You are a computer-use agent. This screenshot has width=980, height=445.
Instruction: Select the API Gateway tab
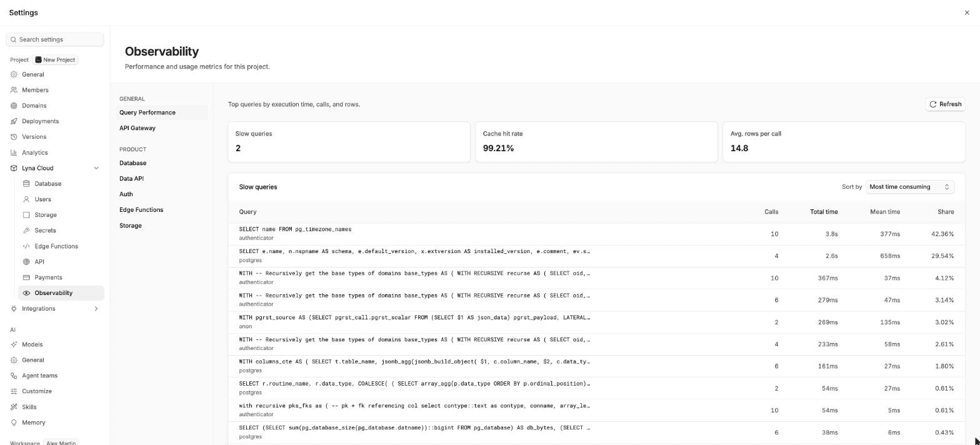(x=162, y=128)
